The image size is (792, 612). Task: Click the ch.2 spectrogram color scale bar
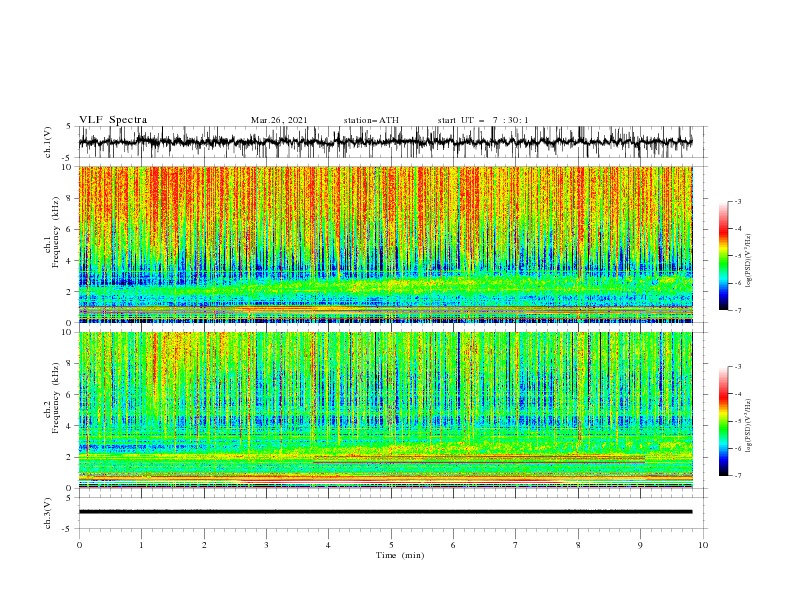click(x=723, y=421)
